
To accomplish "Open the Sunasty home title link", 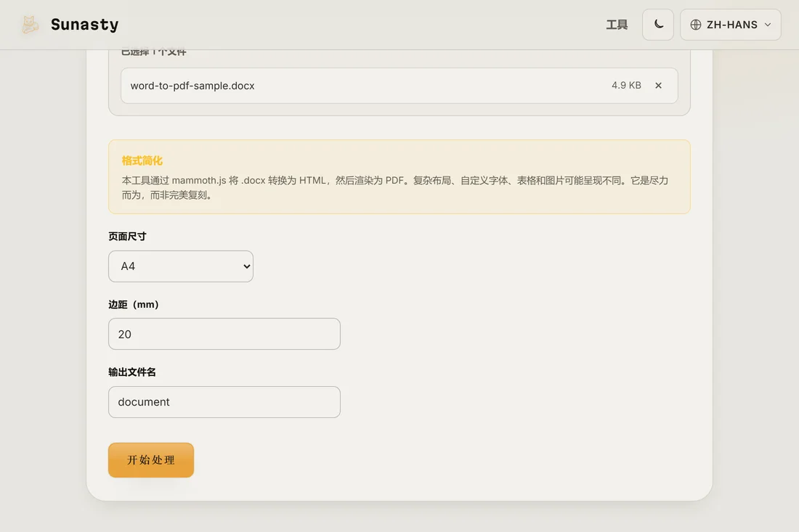I will point(84,25).
